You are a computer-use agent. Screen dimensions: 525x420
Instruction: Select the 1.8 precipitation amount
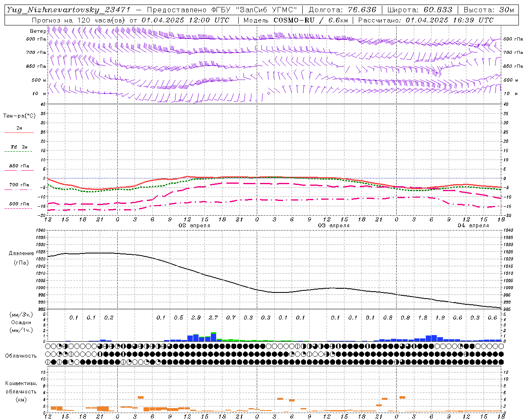[422, 317]
